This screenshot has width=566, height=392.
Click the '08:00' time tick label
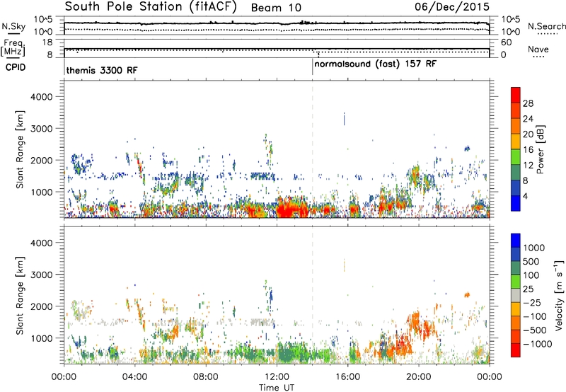[206, 377]
